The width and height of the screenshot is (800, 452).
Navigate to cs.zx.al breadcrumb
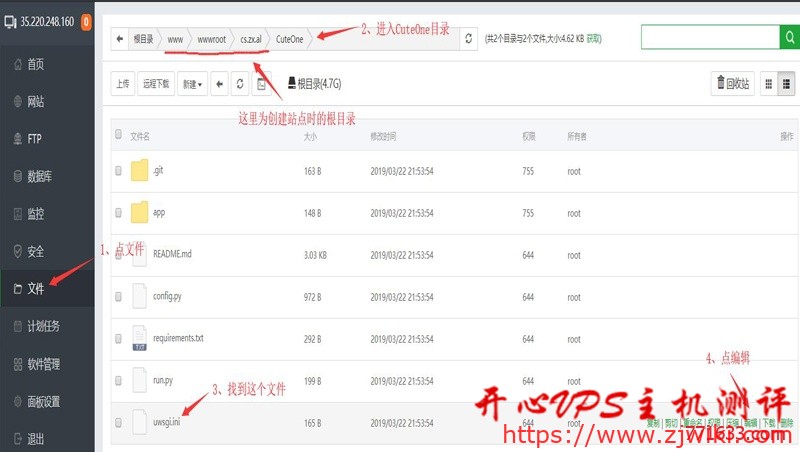pos(251,39)
